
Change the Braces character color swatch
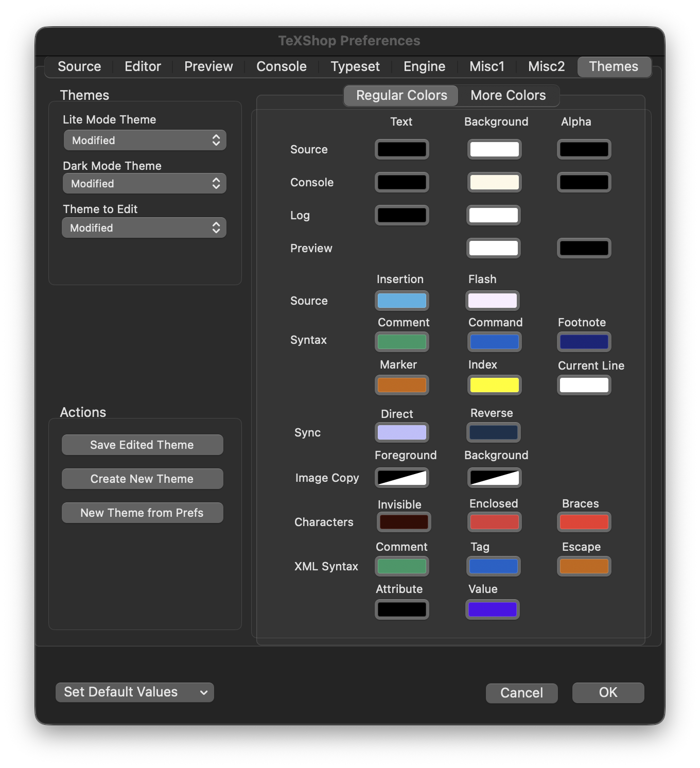[584, 522]
